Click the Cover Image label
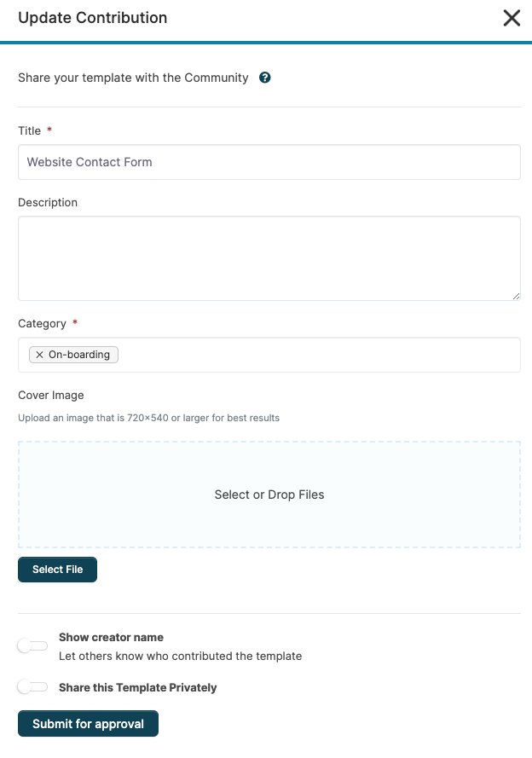This screenshot has height=758, width=532. coord(51,395)
